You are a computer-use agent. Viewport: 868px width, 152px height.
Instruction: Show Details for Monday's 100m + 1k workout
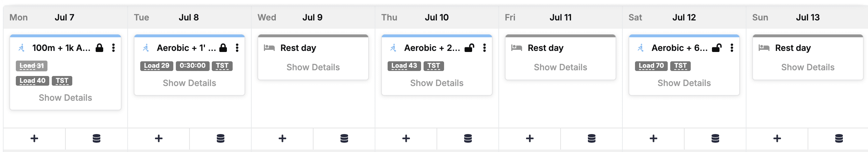tap(65, 98)
